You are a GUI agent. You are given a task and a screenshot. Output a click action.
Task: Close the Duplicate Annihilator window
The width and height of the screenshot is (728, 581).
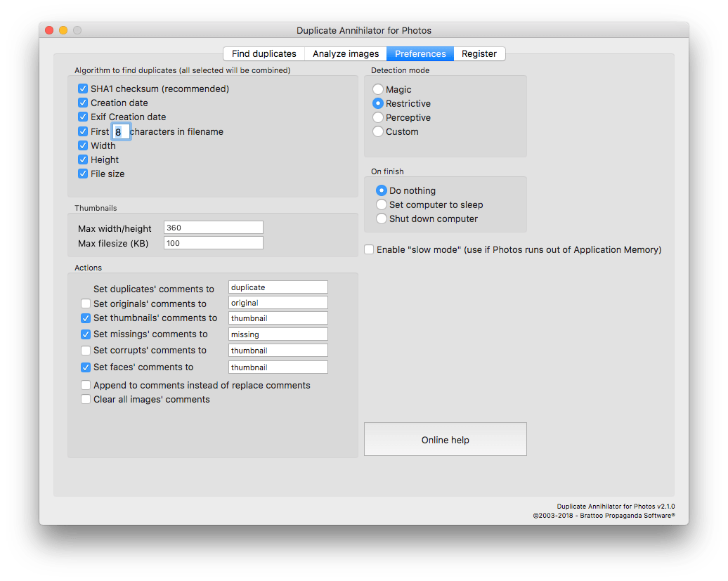point(49,30)
